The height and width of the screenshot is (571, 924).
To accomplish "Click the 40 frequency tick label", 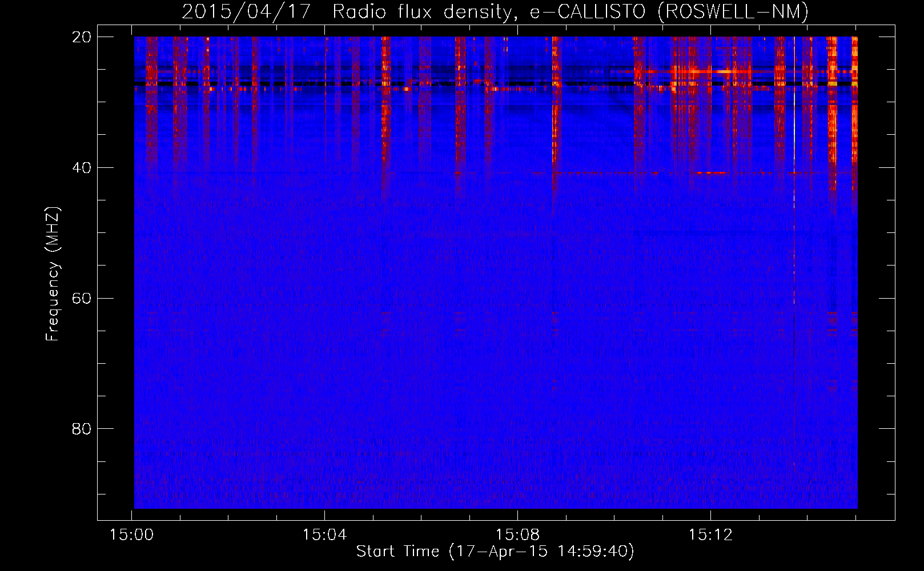I will point(82,168).
